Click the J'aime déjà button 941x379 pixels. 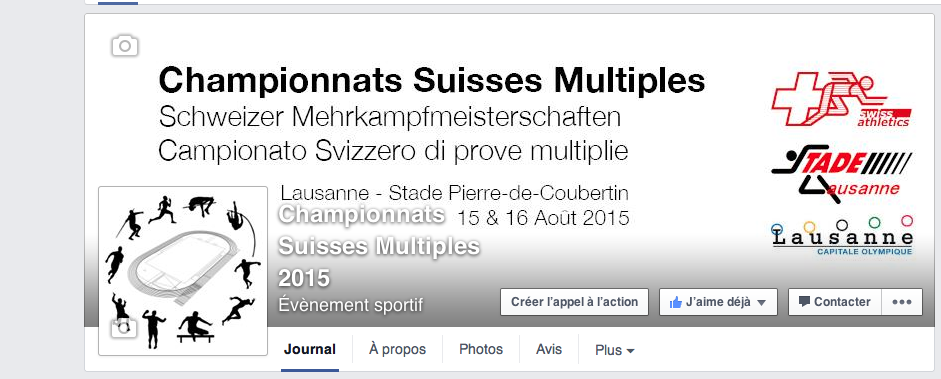[x=718, y=302]
